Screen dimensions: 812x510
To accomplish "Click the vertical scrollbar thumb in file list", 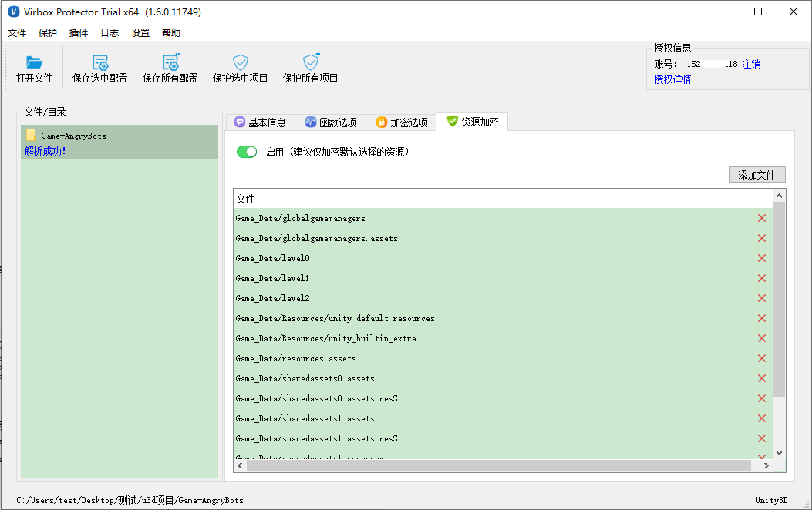I will [x=779, y=300].
